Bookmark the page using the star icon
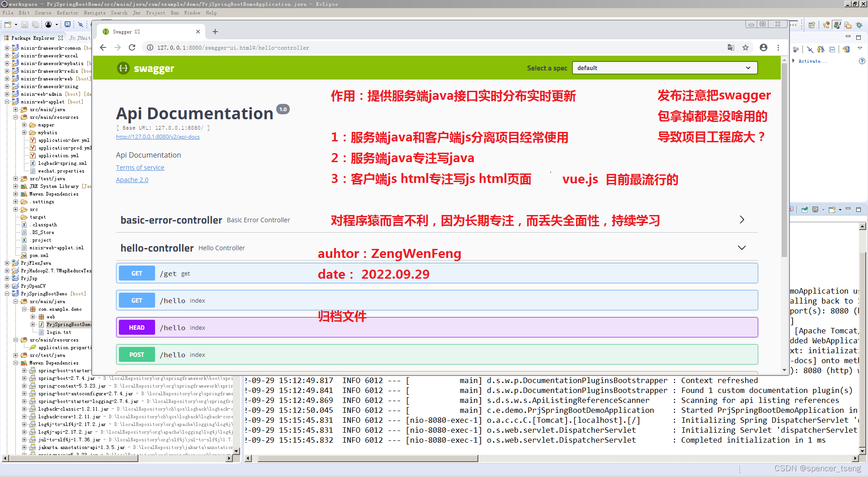The image size is (868, 477). tap(745, 47)
